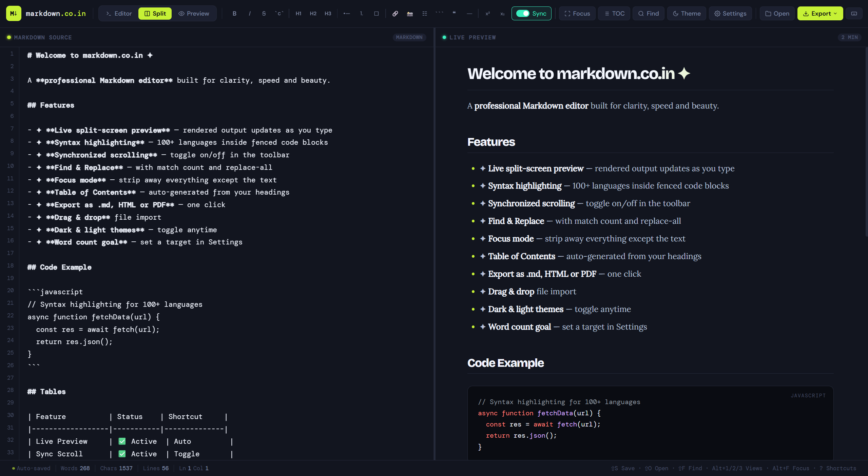Click the 'Sync Scroll' table row in source
This screenshot has height=476, width=868.
[x=131, y=454]
